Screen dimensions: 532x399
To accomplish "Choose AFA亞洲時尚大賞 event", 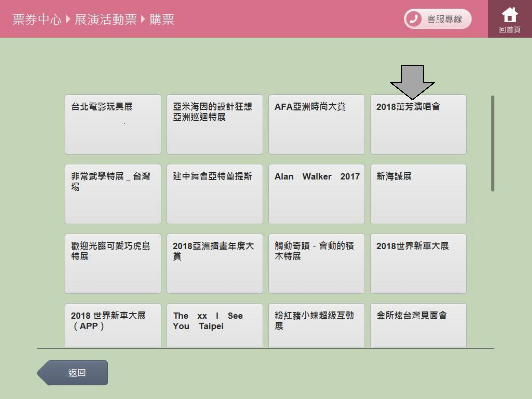I will click(316, 124).
